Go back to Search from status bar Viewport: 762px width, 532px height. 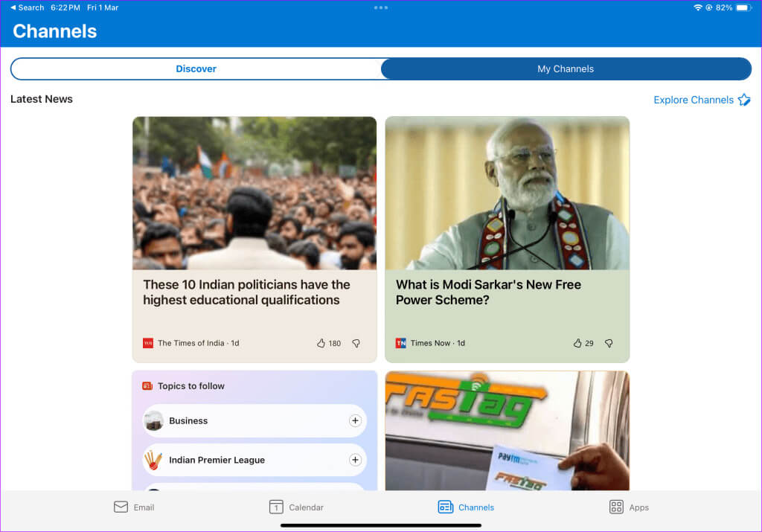click(x=28, y=7)
